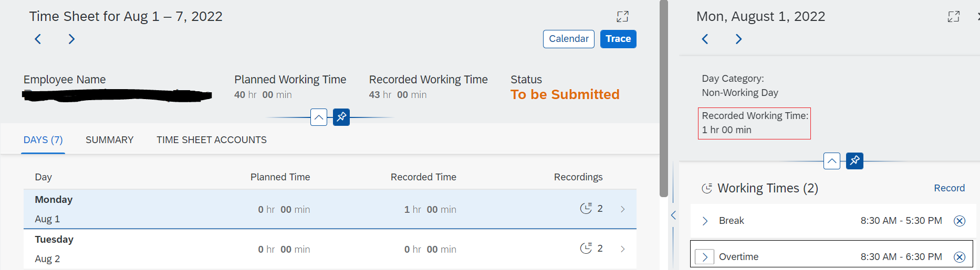Select the Tuesday Aug 2 row
980x270 pixels.
tap(330, 249)
